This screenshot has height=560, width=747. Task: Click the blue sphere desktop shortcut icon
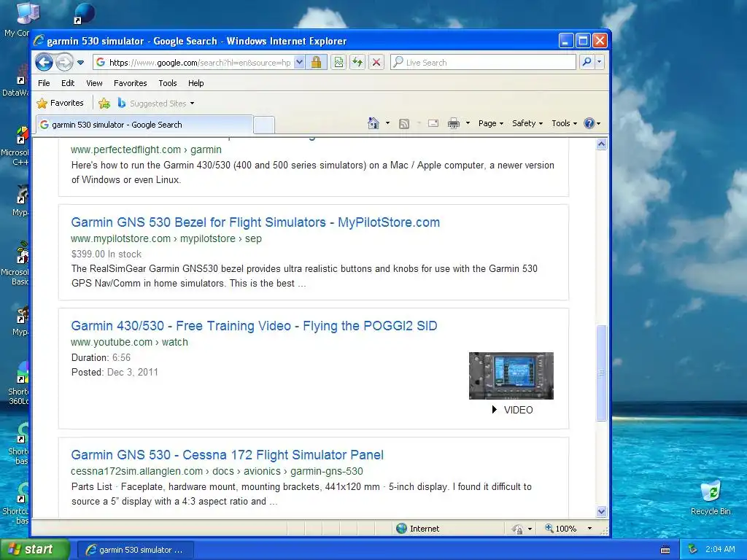(85, 13)
